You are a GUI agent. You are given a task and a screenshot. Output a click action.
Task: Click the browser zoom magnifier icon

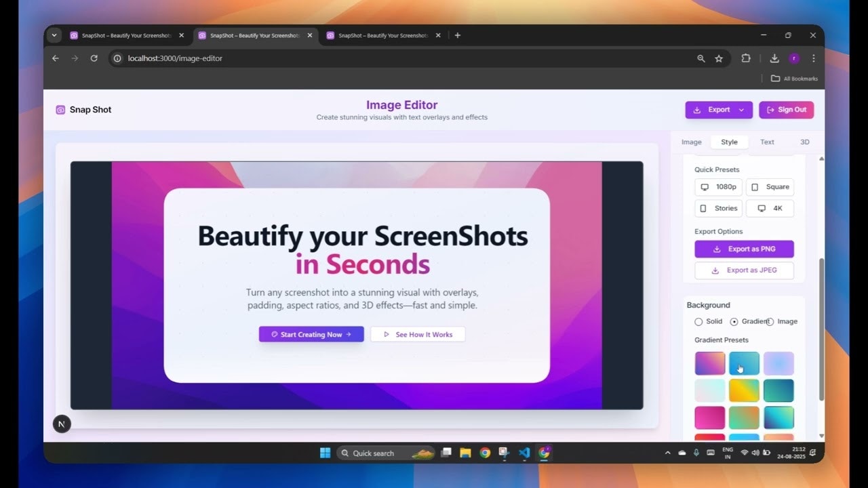(x=701, y=58)
